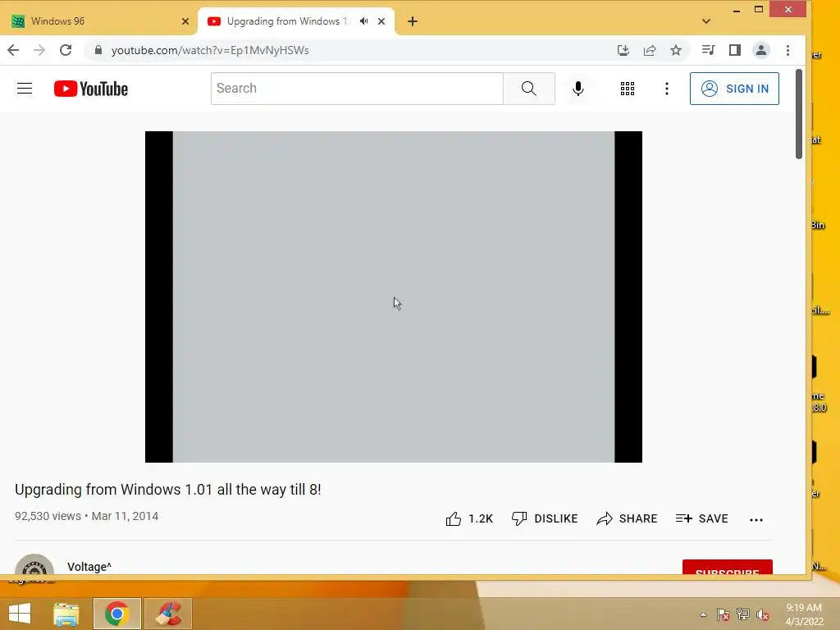Open the Voltage^ channel name
The width and height of the screenshot is (840, 630).
[89, 567]
